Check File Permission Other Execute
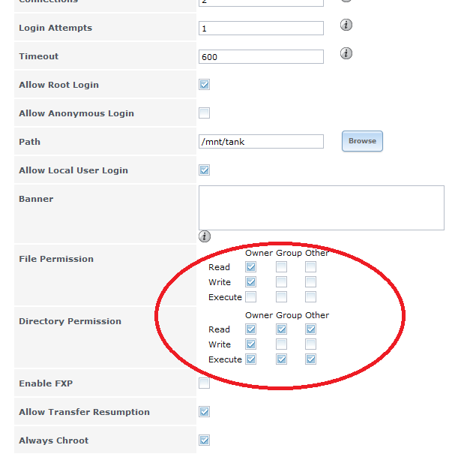 coord(310,297)
